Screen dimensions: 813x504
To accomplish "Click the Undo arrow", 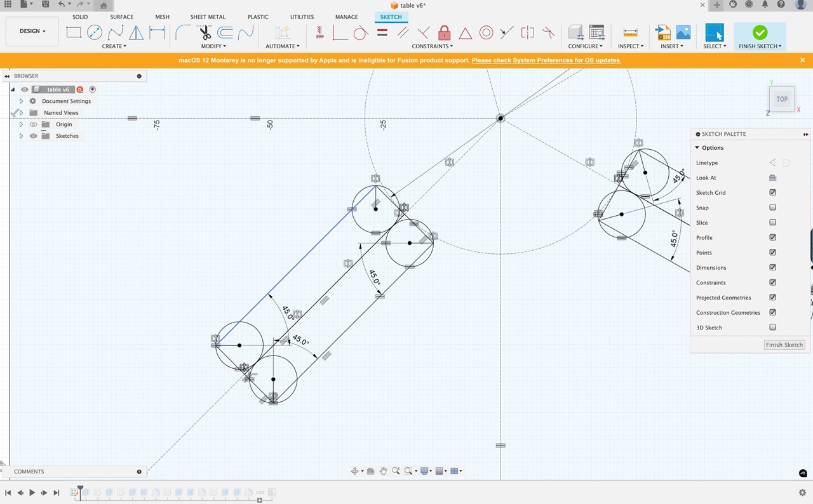I will [62, 4].
